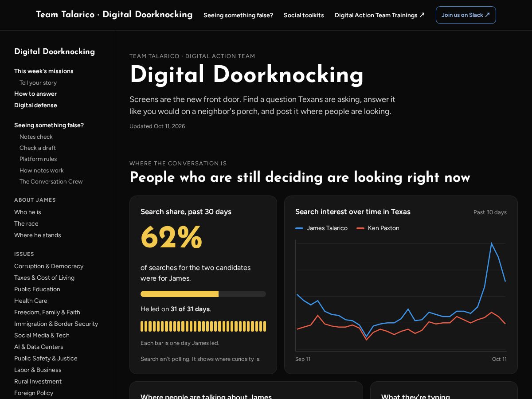Open Taxes & Cost of Living issue
Screen dimensions: 532x399
coord(44,278)
